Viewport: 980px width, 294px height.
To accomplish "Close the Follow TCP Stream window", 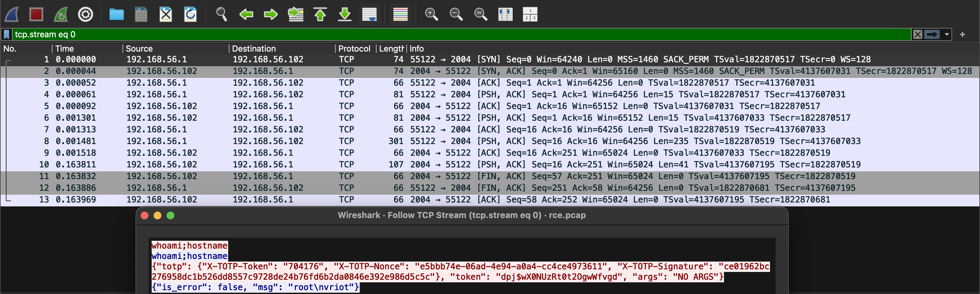I will pyautogui.click(x=145, y=215).
